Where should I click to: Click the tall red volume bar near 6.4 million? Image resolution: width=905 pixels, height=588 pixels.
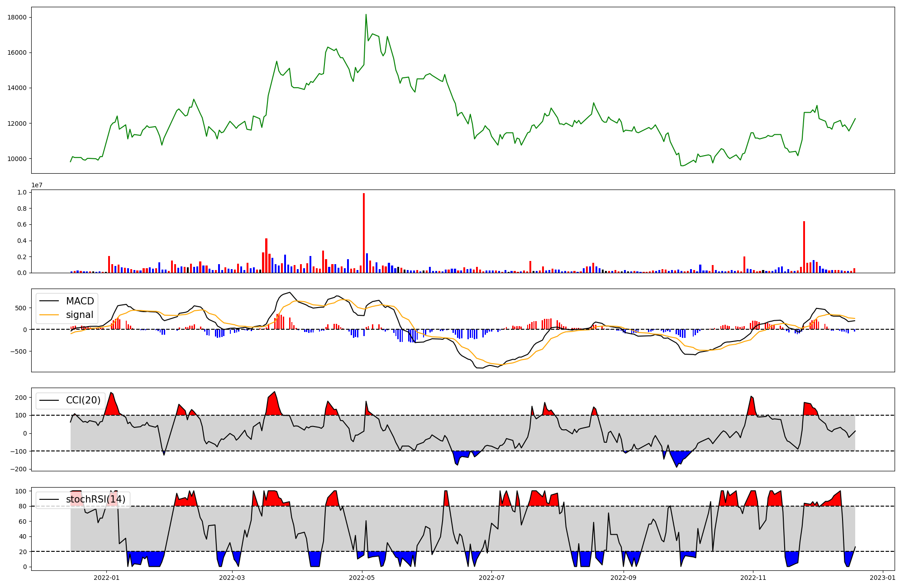804,247
